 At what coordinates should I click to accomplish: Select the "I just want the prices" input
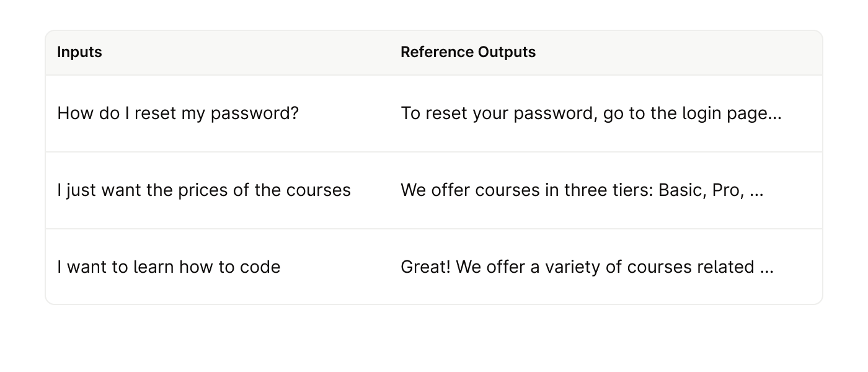(x=204, y=190)
